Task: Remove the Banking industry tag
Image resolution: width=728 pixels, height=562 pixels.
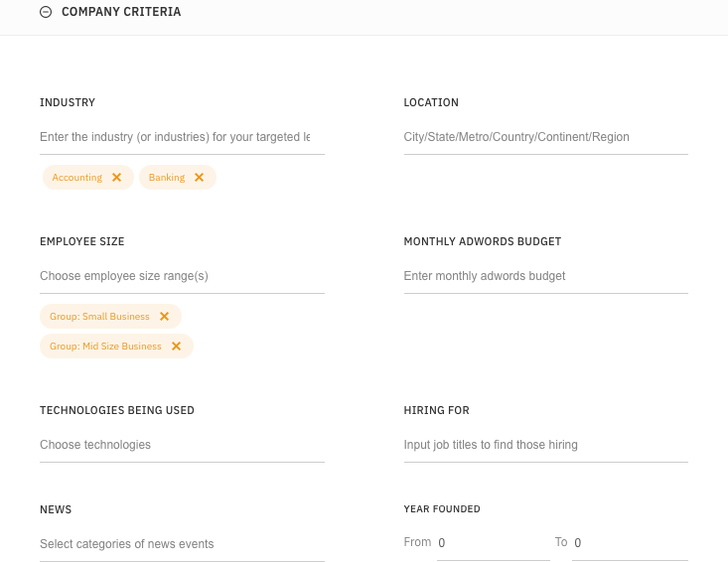Action: tap(199, 178)
